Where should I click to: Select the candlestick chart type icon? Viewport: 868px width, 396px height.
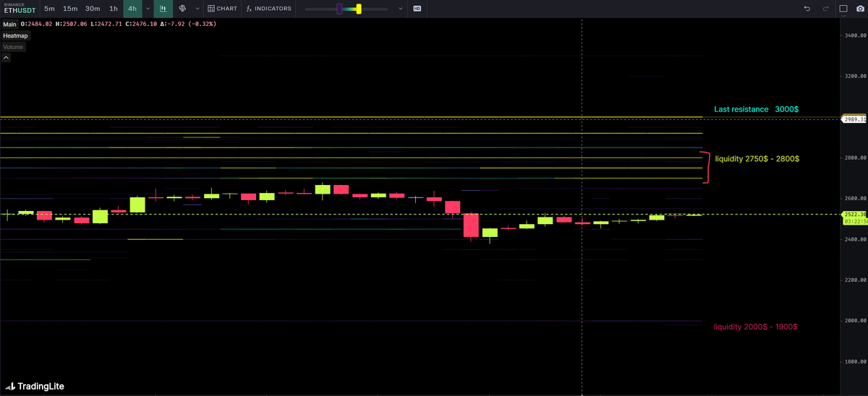pyautogui.click(x=163, y=9)
